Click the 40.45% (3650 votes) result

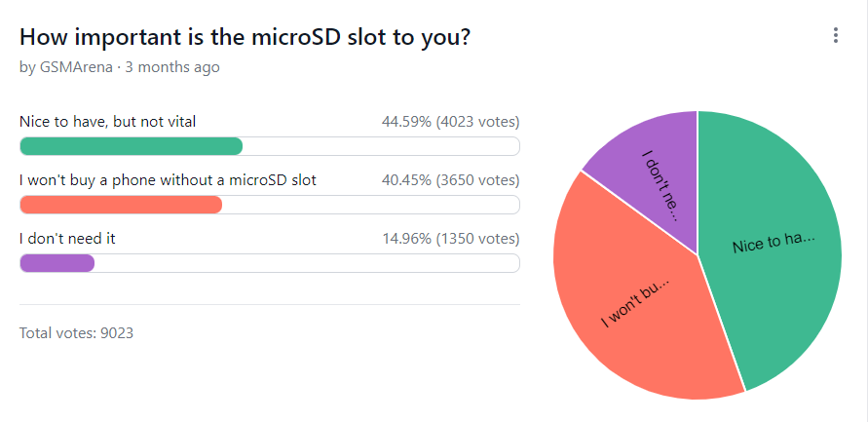pos(450,180)
